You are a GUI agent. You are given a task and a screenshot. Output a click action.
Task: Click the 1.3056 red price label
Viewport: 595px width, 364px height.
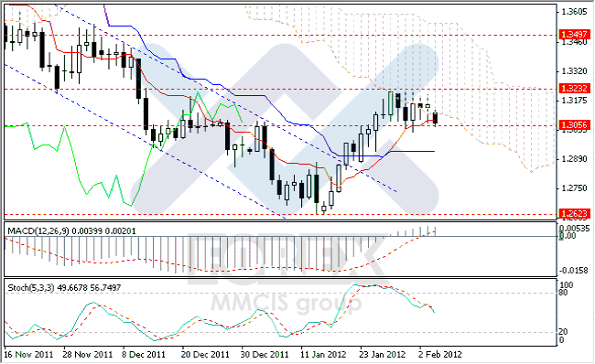[575, 125]
